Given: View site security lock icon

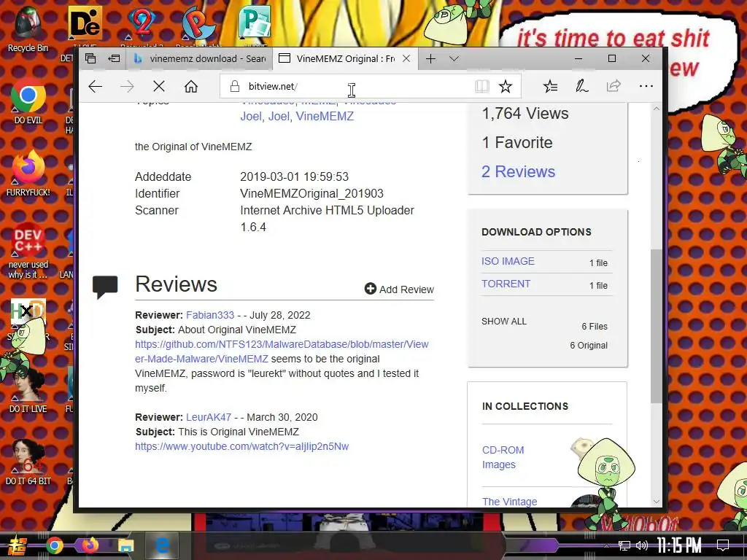Looking at the screenshot, I should 234,86.
